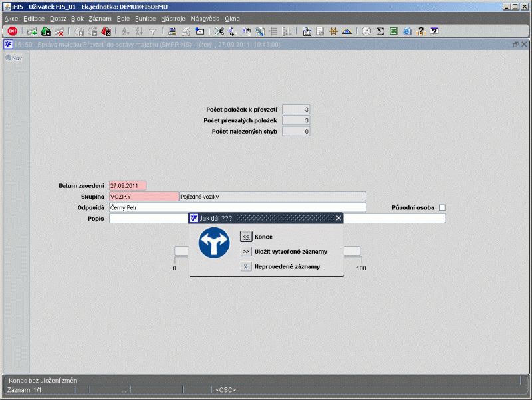Open the Okno menu
Viewport: 532px width, 400px height.
coord(232,19)
